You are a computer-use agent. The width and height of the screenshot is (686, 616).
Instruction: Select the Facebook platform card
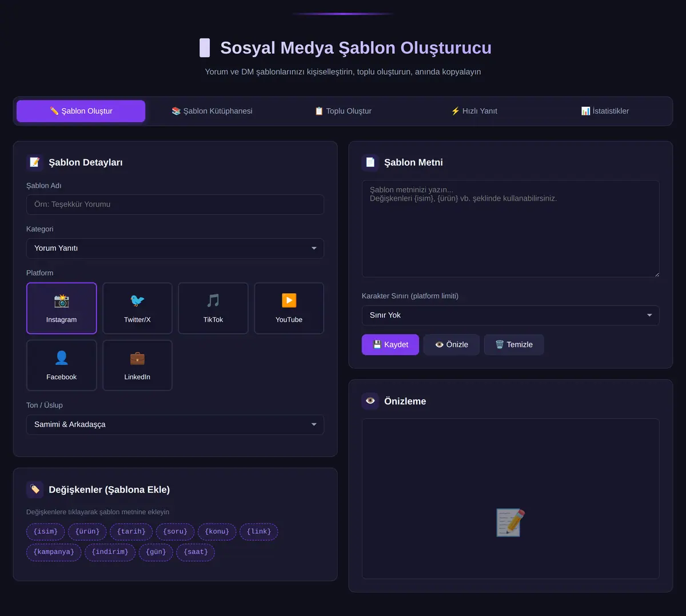point(61,365)
